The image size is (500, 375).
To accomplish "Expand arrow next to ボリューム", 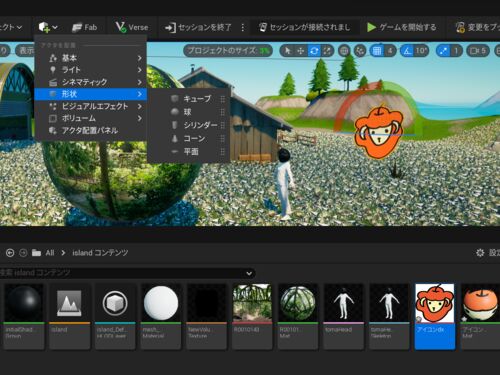I will coord(140,118).
